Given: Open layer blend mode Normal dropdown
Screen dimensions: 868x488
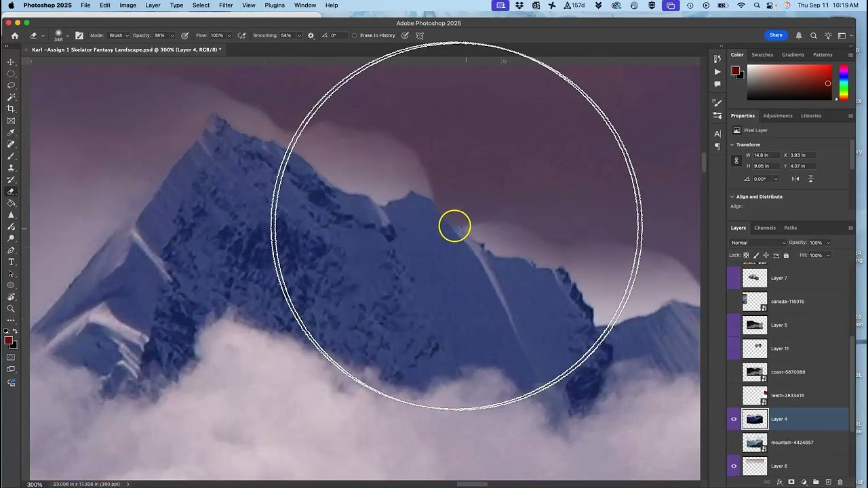Looking at the screenshot, I should [x=758, y=243].
